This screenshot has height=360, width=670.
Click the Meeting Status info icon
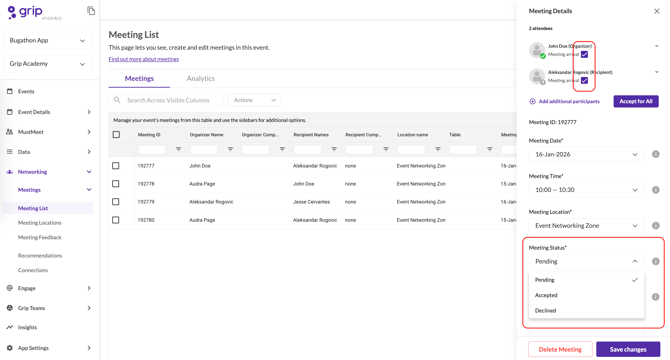655,261
